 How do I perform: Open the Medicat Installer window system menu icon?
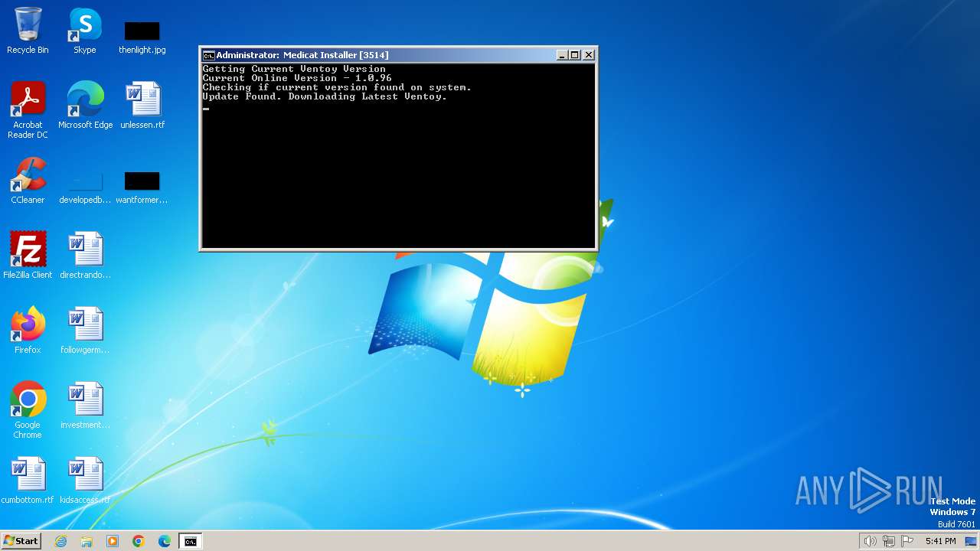[208, 55]
